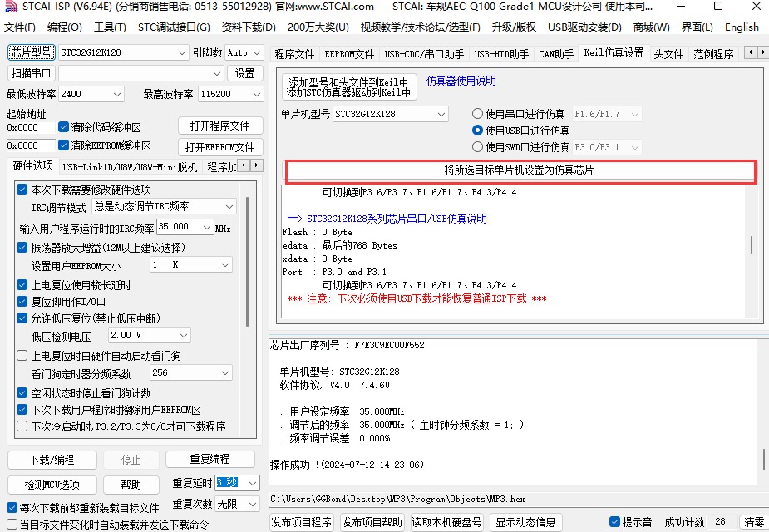Click 下载/编程 button
The height and width of the screenshot is (532, 769).
[52, 460]
